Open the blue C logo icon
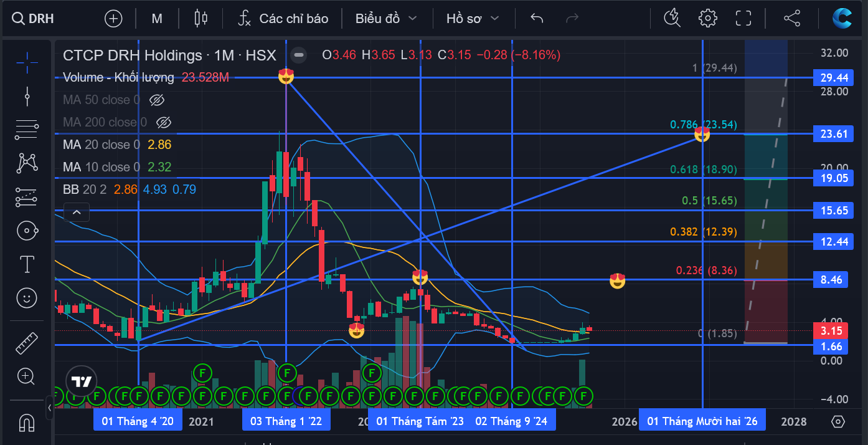This screenshot has height=445, width=868. [842, 18]
